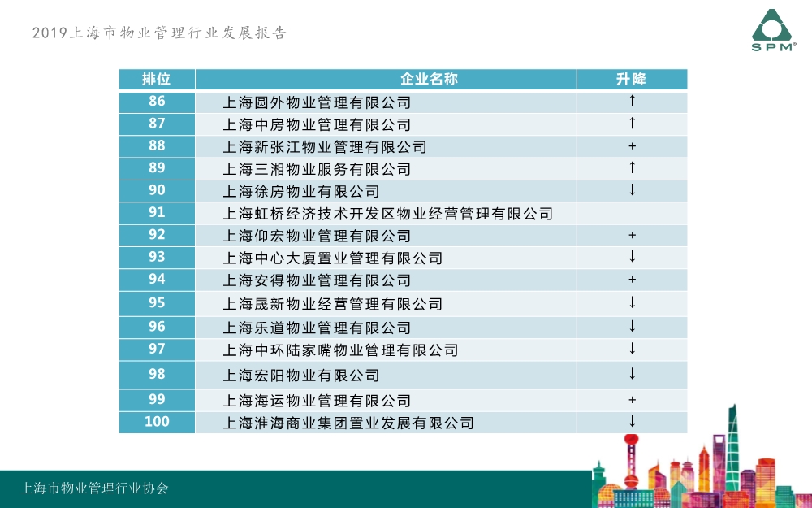Click the up arrow for rank 86
This screenshot has width=812, height=508.
[x=632, y=102]
